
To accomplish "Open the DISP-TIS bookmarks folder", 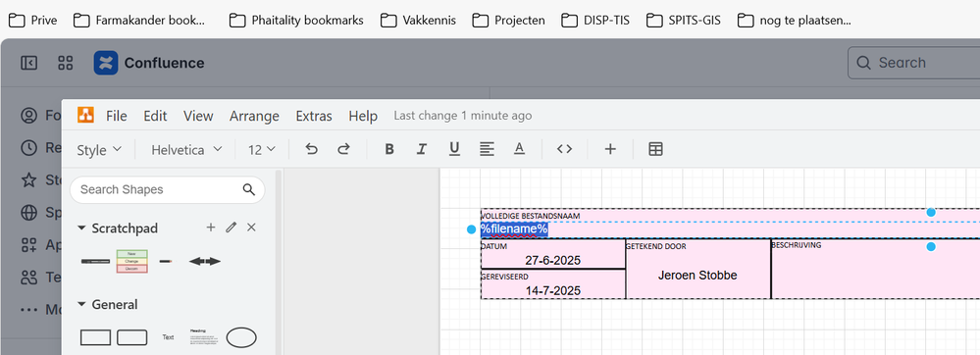I will point(595,20).
